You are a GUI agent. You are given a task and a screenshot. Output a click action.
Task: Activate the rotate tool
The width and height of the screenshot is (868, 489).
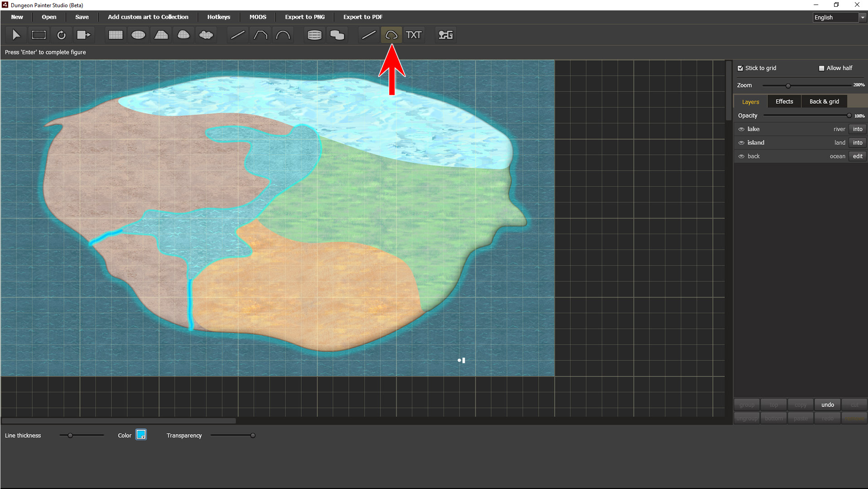tap(62, 35)
